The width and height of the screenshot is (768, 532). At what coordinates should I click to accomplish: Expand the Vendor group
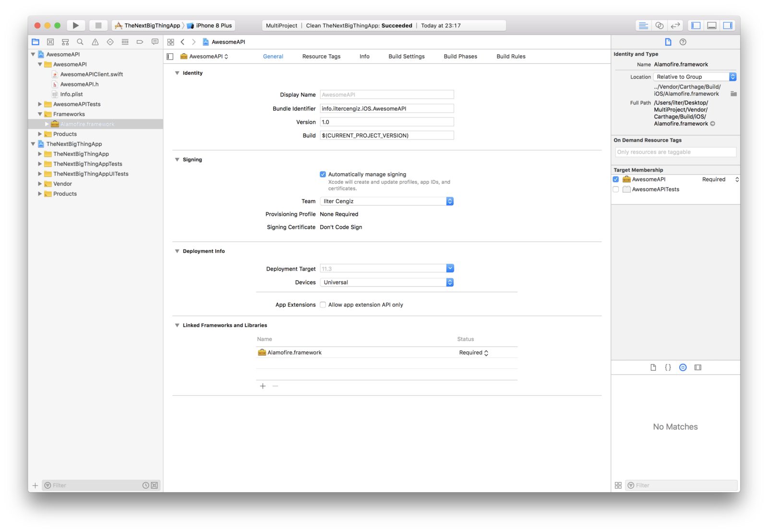(x=40, y=184)
